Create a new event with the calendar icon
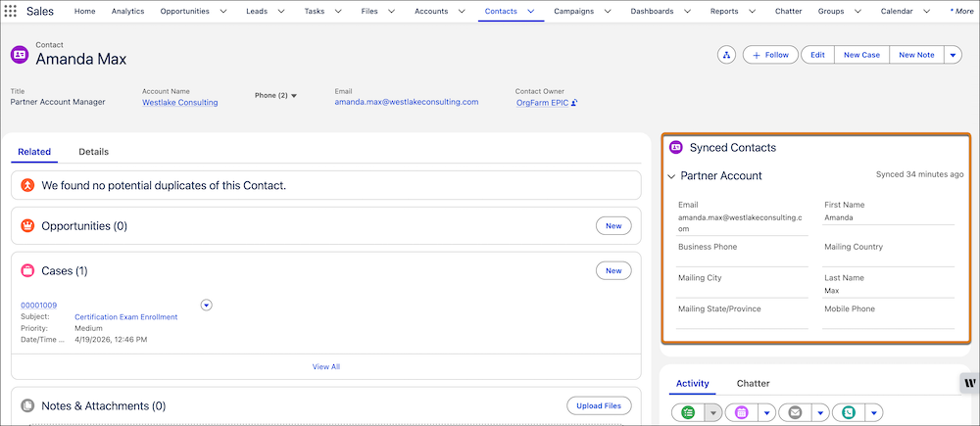 (741, 412)
